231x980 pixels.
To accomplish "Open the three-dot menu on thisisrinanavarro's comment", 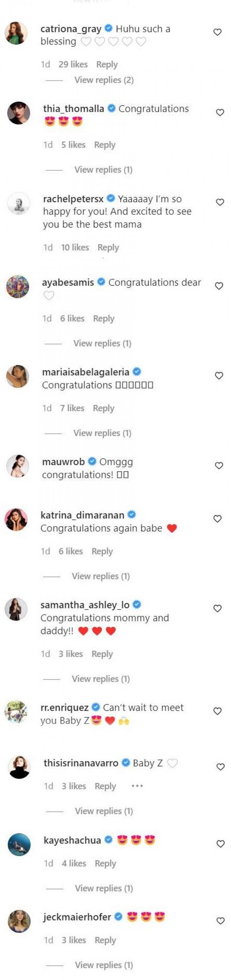I will (137, 786).
